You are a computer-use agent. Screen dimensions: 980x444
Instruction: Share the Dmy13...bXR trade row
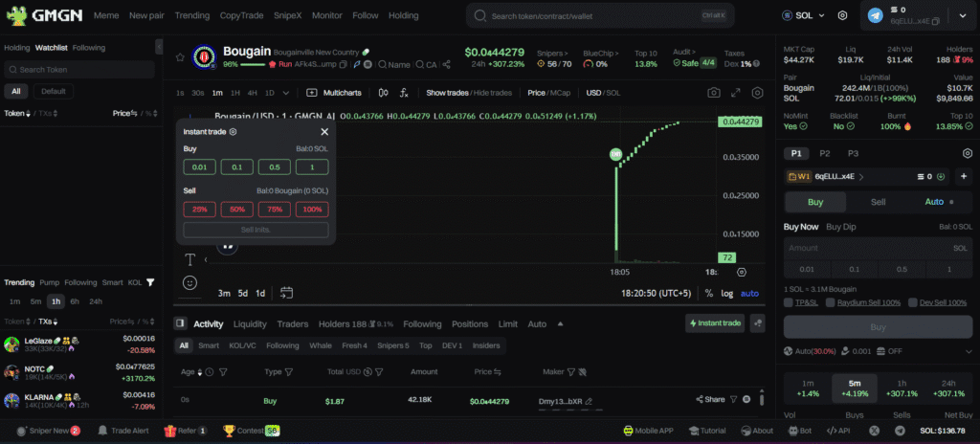pyautogui.click(x=711, y=400)
